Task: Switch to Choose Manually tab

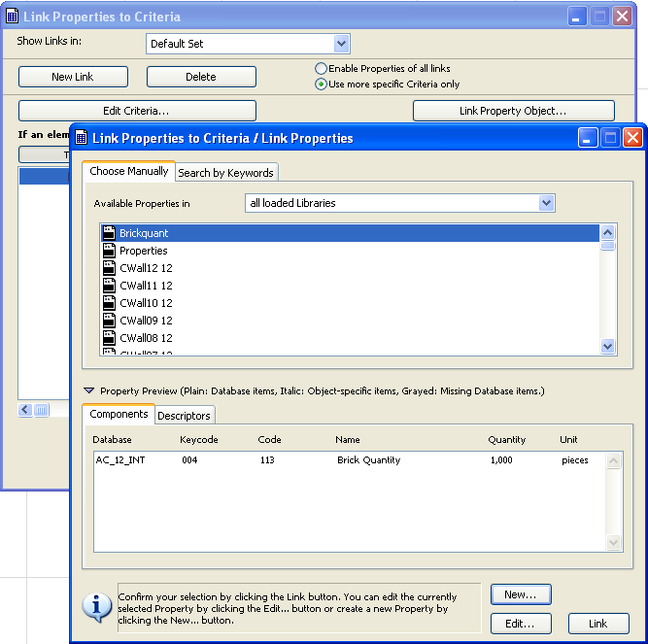Action: 128,171
